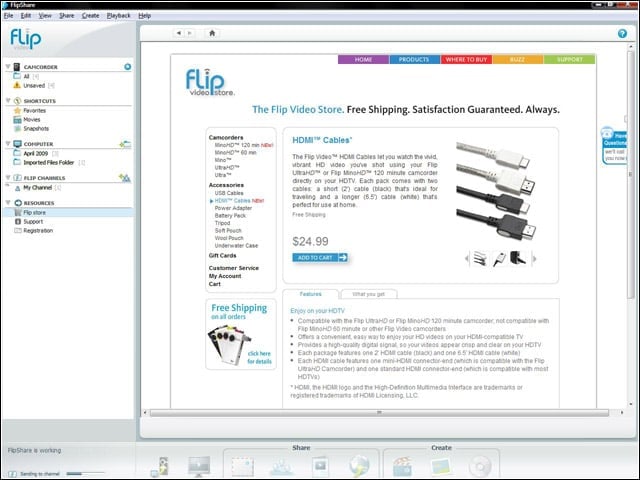Switch to the What you get tab
The image size is (640, 480).
[368, 294]
